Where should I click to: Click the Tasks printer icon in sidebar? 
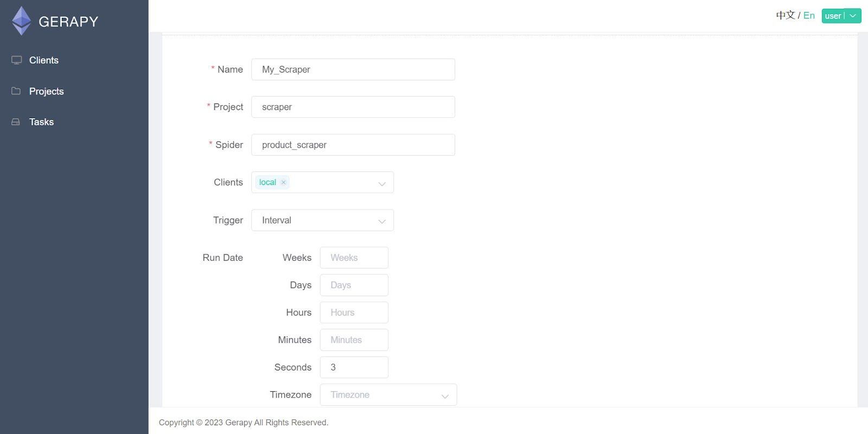16,122
